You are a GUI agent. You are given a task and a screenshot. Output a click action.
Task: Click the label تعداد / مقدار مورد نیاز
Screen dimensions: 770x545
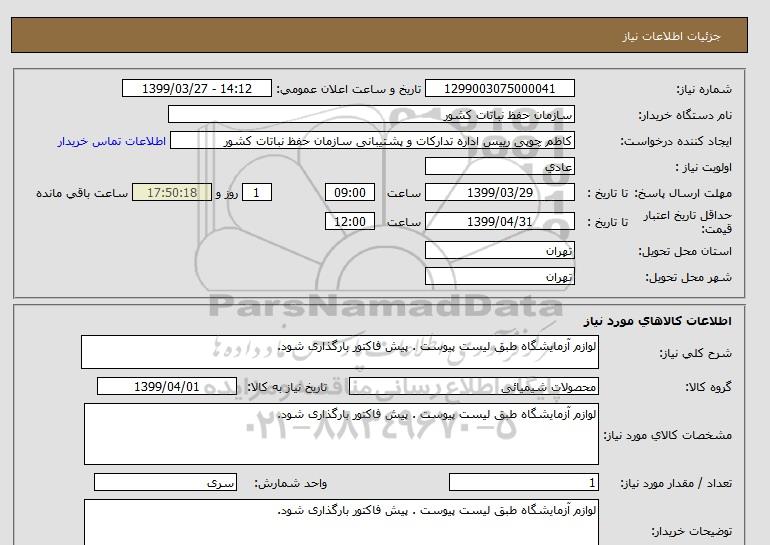(676, 484)
